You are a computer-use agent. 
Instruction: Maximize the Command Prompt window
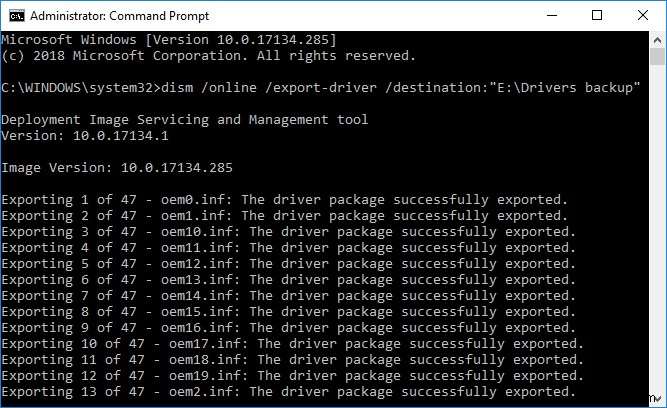(598, 15)
